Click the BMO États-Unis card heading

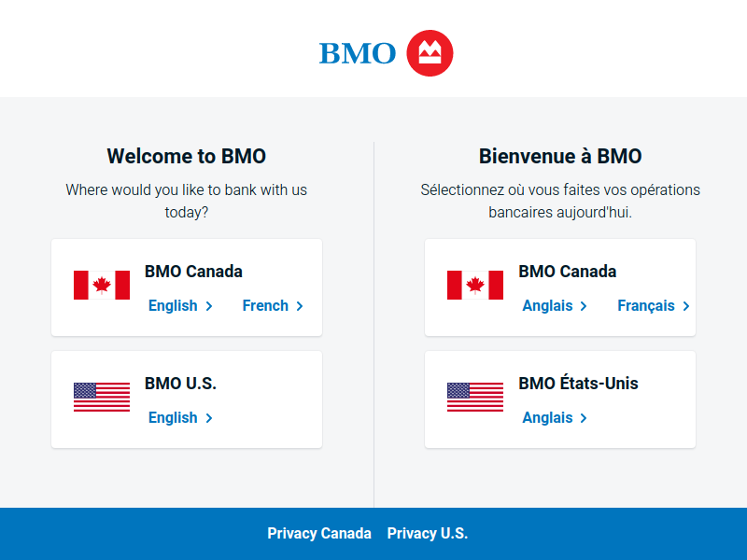578,383
